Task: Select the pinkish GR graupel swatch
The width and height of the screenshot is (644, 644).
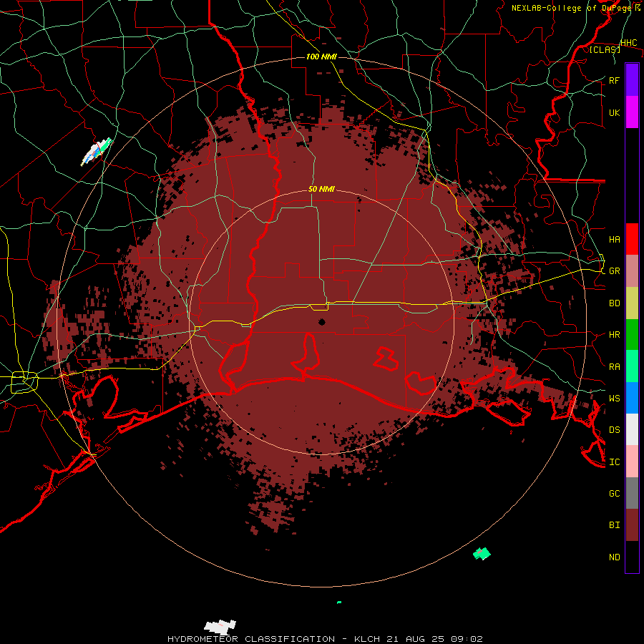Action: [632, 271]
